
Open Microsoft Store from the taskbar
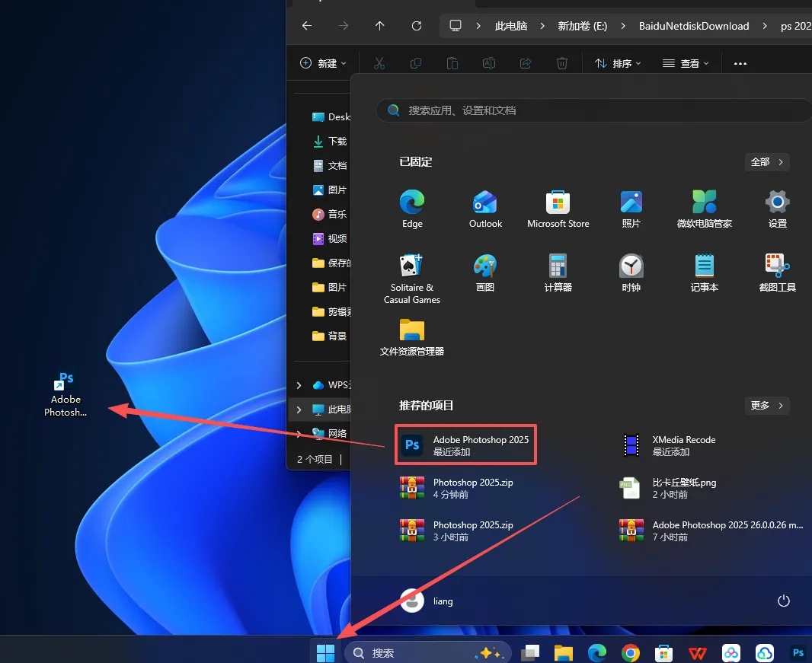point(664,652)
